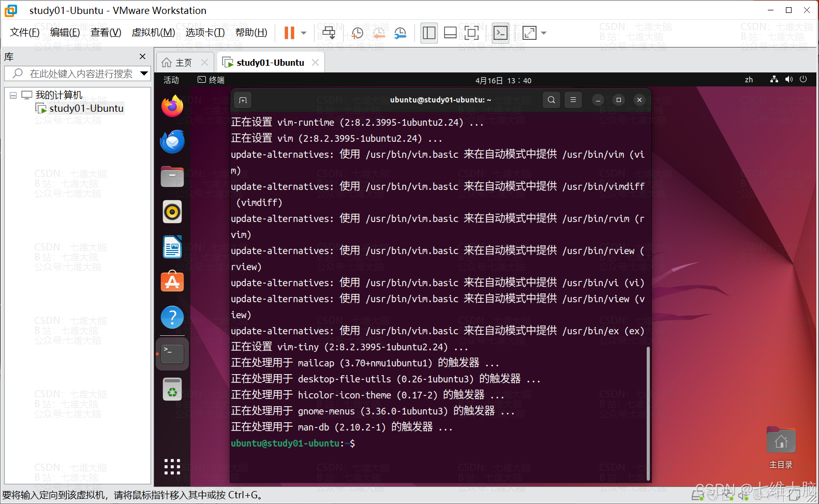Close the 库 library panel
This screenshot has width=819, height=504.
pyautogui.click(x=143, y=56)
